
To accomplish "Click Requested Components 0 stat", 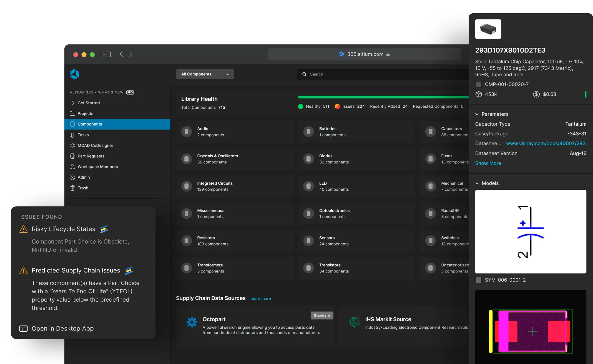I will point(438,107).
